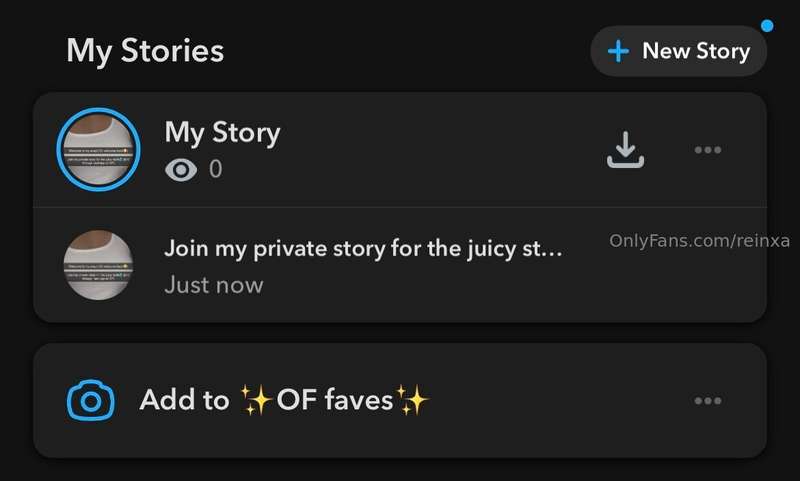This screenshot has width=800, height=481.
Task: Tap the first sparkle emoji before OF
Action: point(256,400)
